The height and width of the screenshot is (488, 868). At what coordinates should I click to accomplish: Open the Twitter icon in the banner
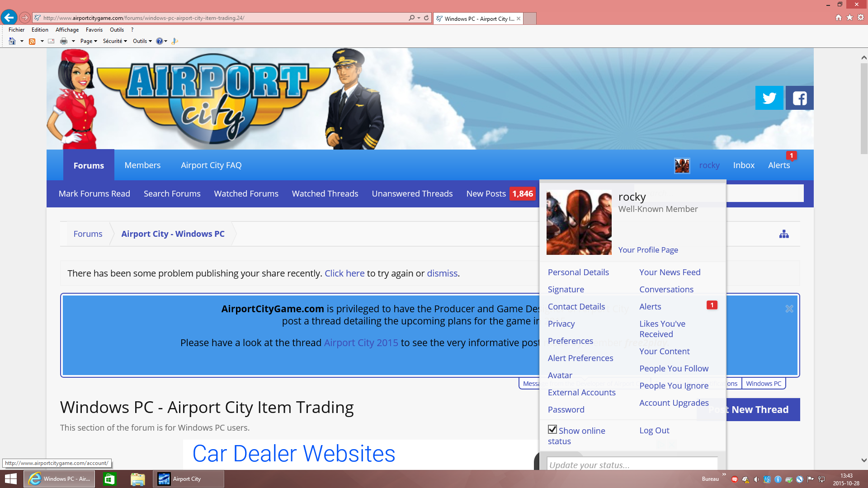coord(769,98)
